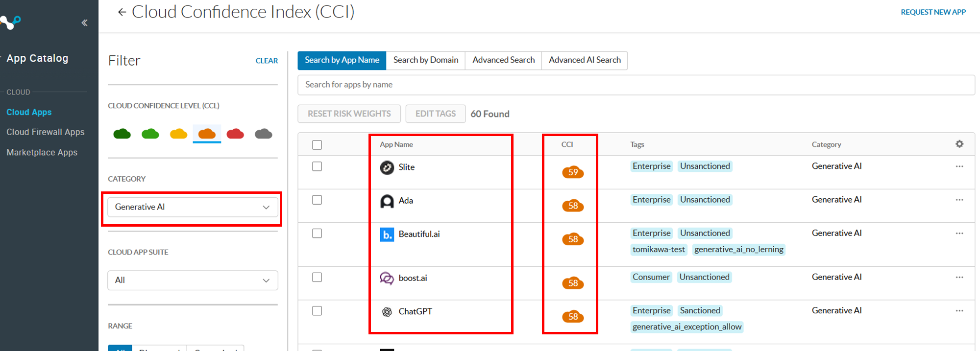Screen dimensions: 980x351
Task: Open more options for Slite row
Action: (959, 166)
